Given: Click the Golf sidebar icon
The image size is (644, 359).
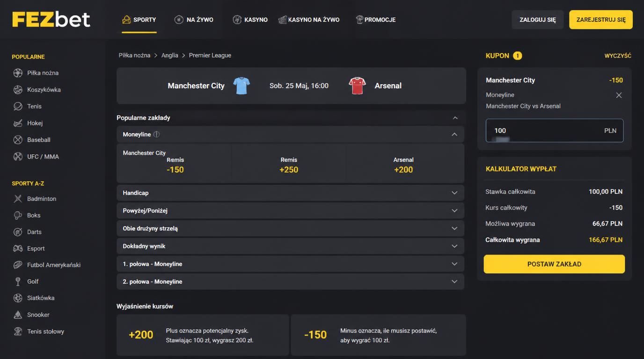Looking at the screenshot, I should coord(18,281).
